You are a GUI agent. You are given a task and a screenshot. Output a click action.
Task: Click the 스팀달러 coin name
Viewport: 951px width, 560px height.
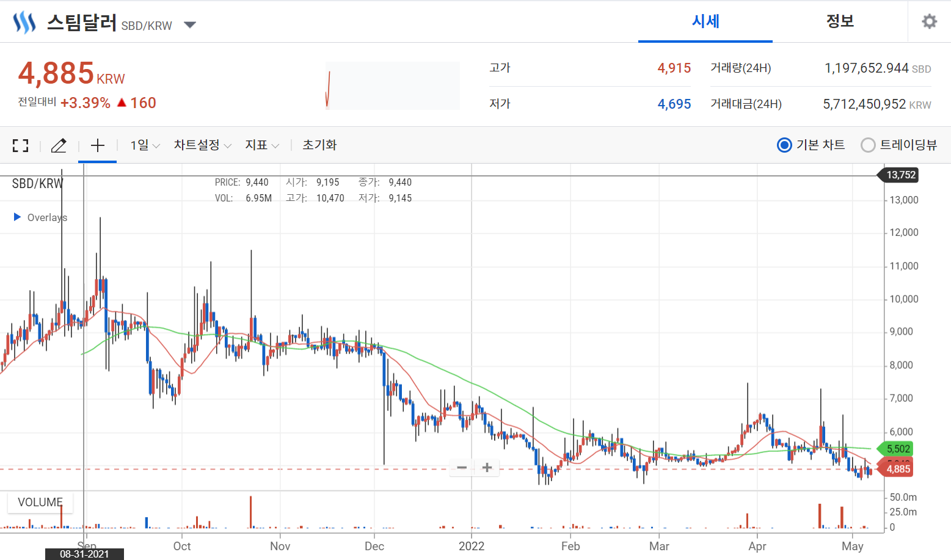click(82, 23)
